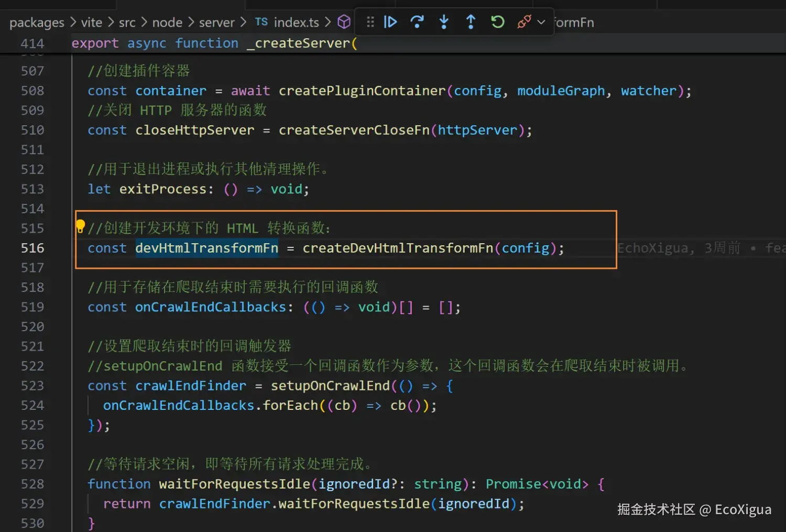Click _createServer in sticky scroll header
Screen dimensions: 786x532
(298, 43)
